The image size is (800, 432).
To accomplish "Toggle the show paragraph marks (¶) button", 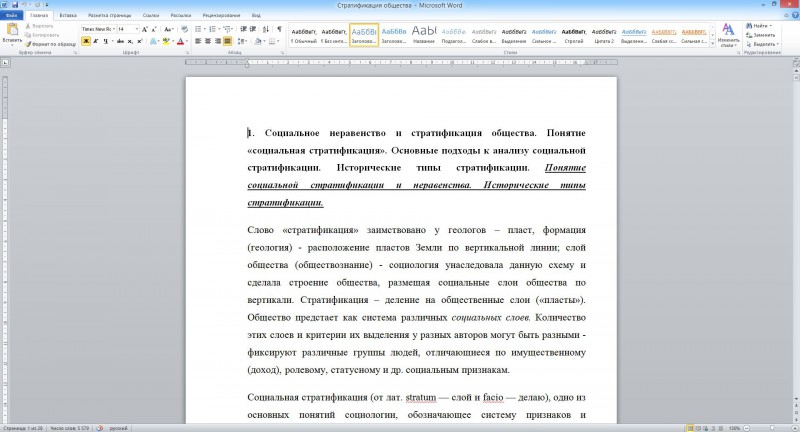I will [x=279, y=29].
